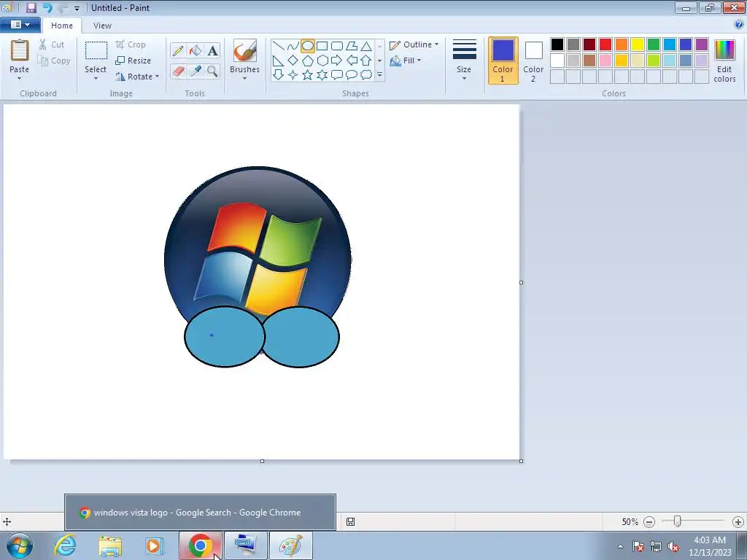Pick the black color swatch
The image size is (747, 560).
(x=557, y=44)
